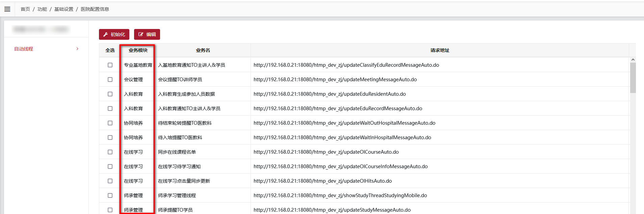Click the updateOlCourseAuto.do URL cell
The image size is (644, 214).
pyautogui.click(x=326, y=152)
